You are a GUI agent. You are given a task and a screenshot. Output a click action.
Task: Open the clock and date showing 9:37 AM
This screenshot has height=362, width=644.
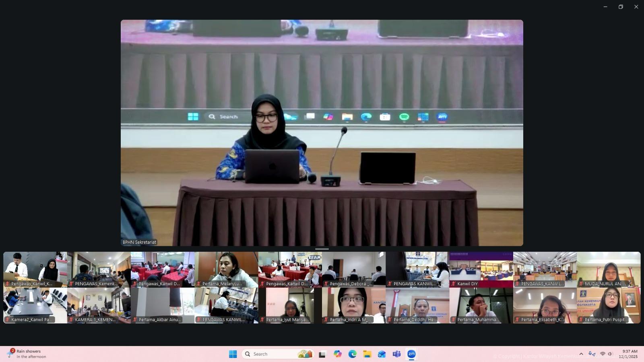tap(629, 354)
